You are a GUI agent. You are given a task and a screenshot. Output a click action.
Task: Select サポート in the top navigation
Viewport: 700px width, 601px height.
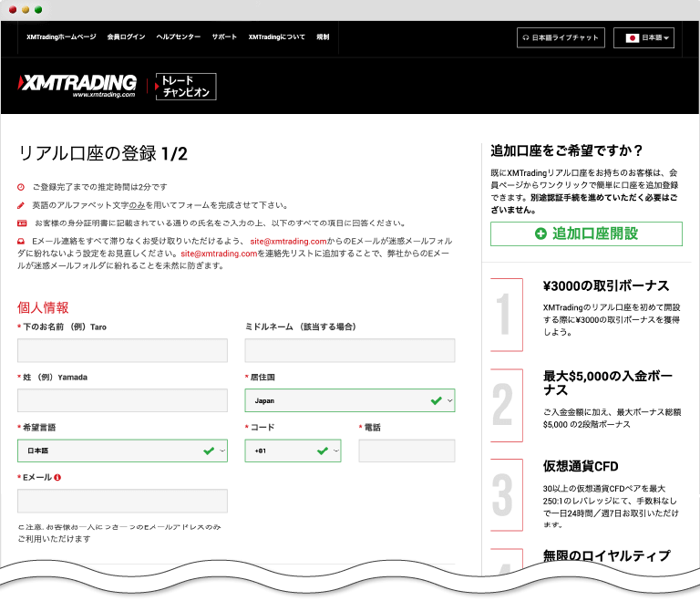coord(224,37)
